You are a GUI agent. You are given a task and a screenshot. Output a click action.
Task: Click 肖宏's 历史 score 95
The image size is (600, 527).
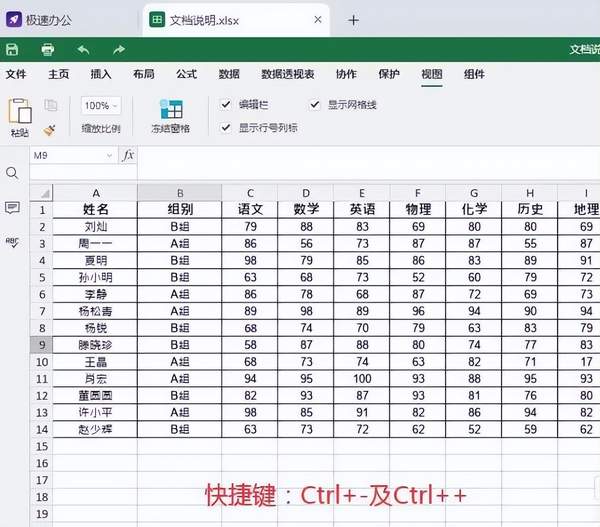click(530, 379)
